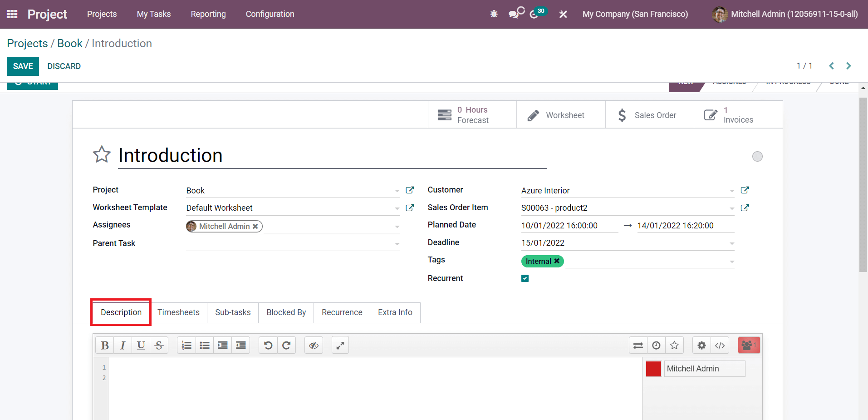Switch to the Timesheets tab
This screenshot has height=420, width=868.
(x=178, y=312)
